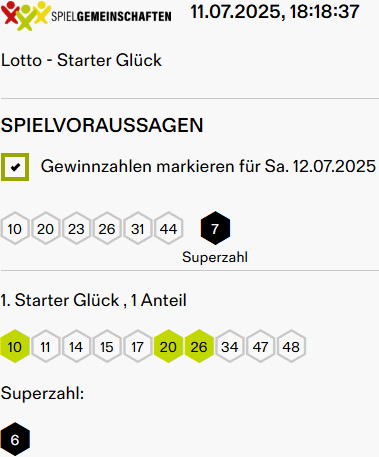Click winning number 23 hexagon
This screenshot has height=457, width=379.
click(76, 228)
